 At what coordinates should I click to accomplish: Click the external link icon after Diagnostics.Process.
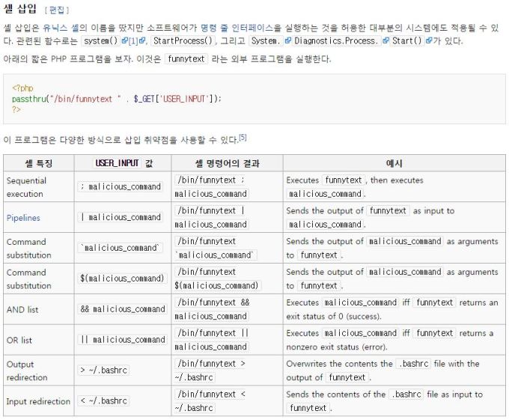385,41
